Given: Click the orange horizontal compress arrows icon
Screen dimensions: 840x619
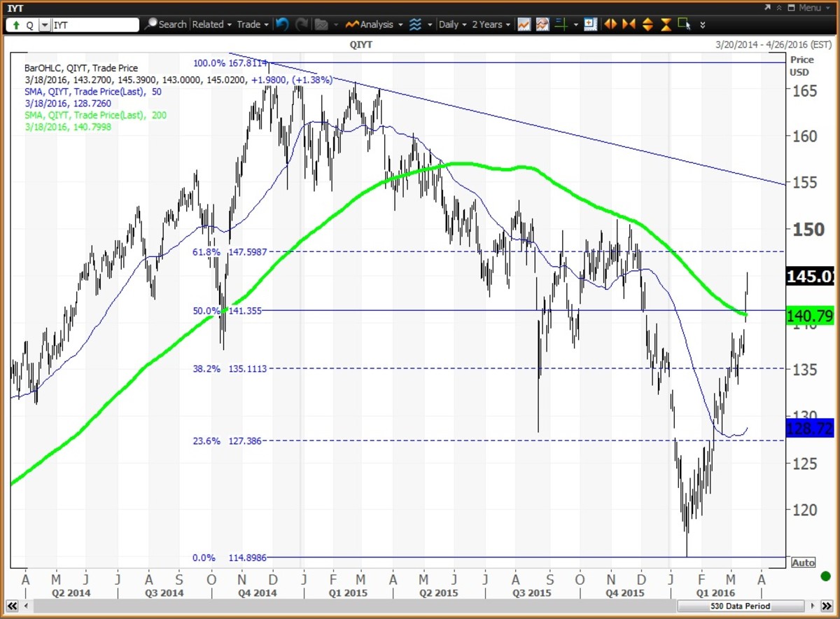Looking at the screenshot, I should (x=629, y=25).
